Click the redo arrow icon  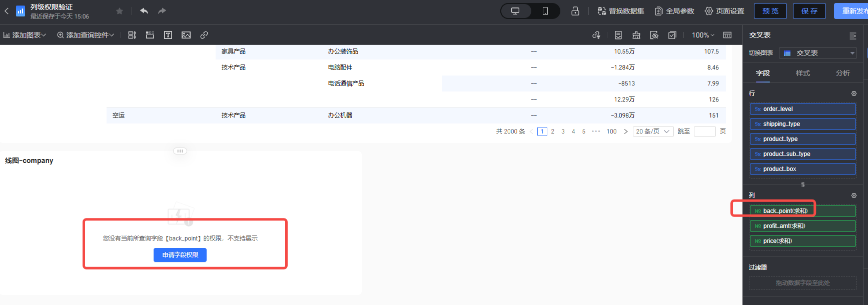pos(162,11)
